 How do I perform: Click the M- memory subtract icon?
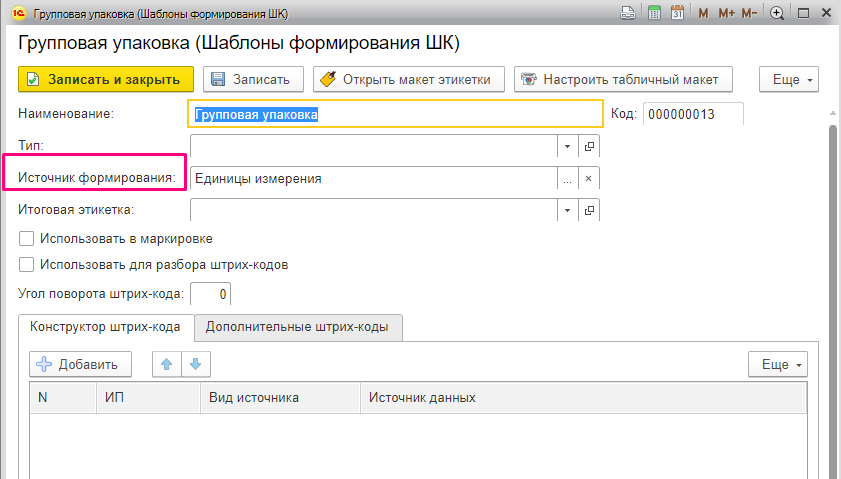tap(750, 13)
